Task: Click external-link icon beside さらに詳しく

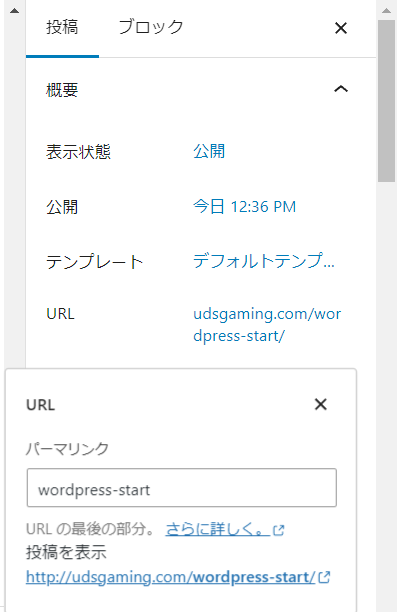Action: (279, 530)
